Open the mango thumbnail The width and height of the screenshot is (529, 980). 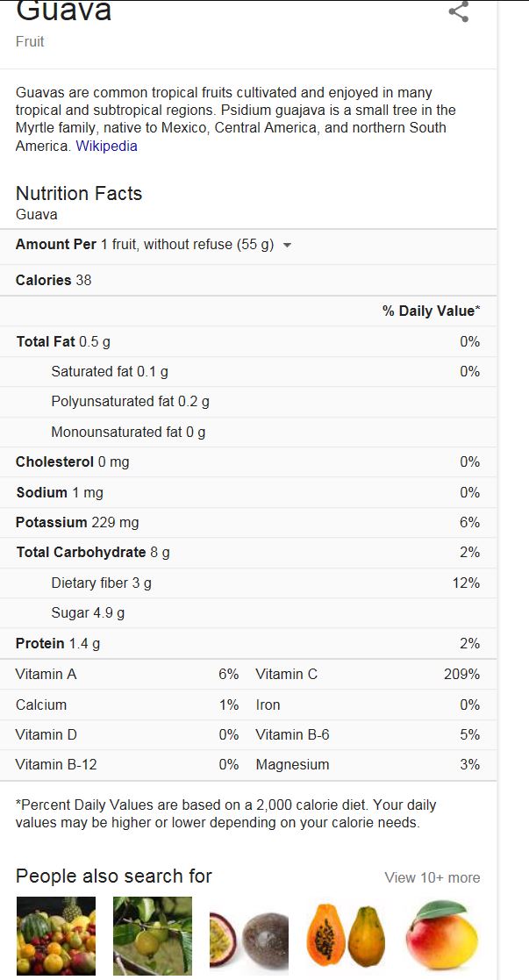442,935
